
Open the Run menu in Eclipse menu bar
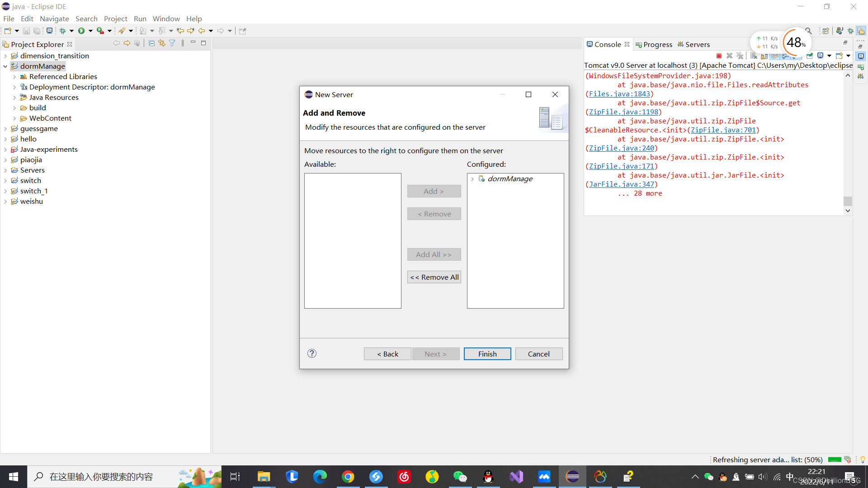coord(139,19)
